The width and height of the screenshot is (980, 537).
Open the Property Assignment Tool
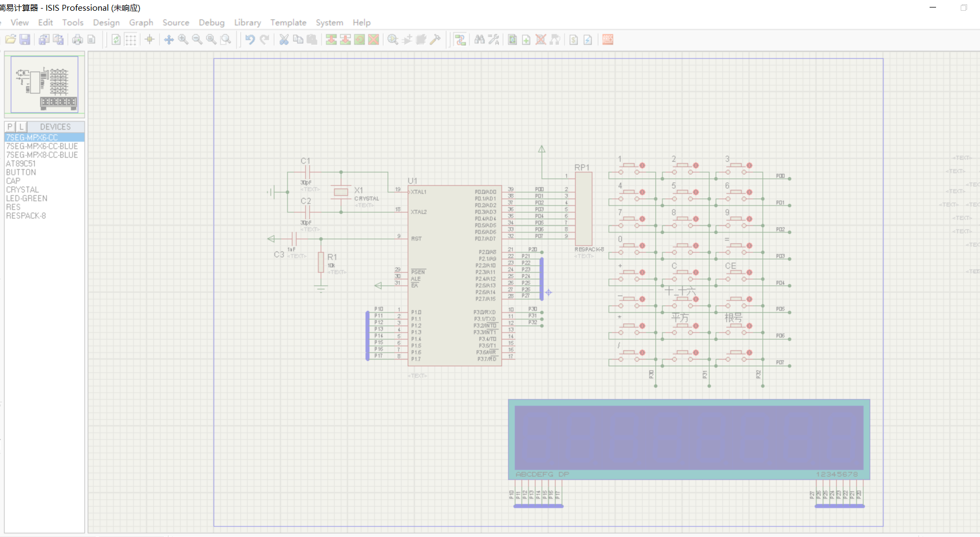494,40
